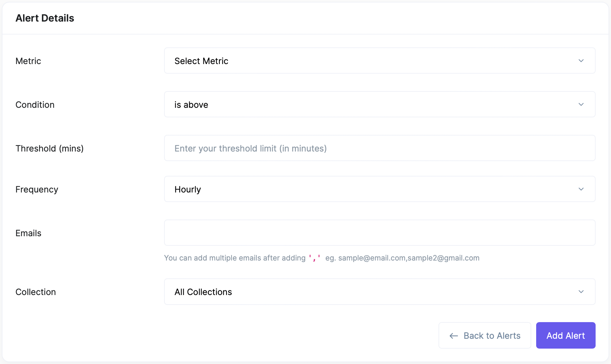This screenshot has width=611, height=364.
Task: Click the Emails input field
Action: [380, 233]
